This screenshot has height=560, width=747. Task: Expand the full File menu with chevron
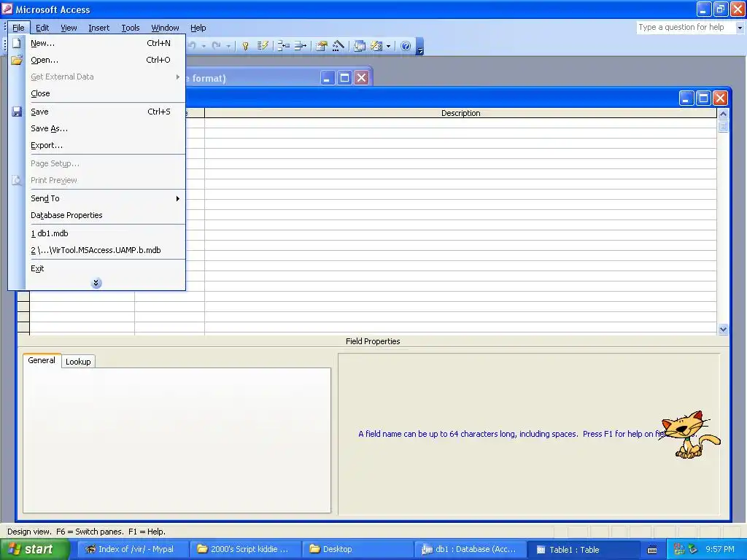tap(96, 283)
